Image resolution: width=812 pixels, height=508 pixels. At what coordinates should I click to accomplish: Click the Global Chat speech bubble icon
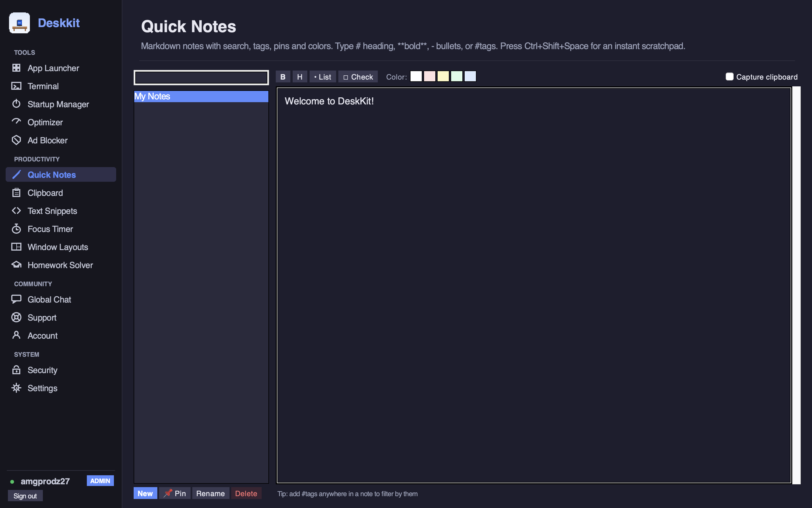(x=16, y=299)
